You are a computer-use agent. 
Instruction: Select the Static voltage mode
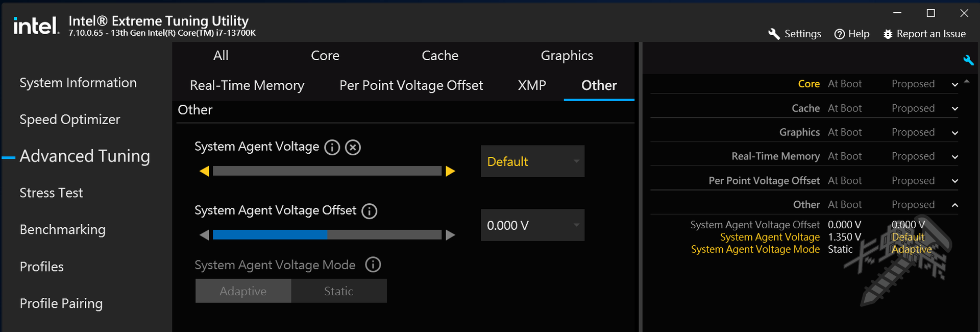coord(338,291)
